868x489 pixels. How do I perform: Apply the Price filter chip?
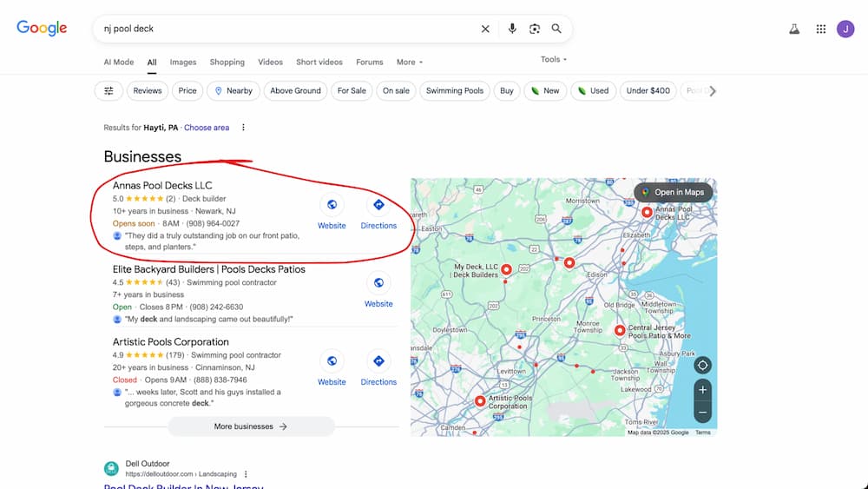click(187, 91)
